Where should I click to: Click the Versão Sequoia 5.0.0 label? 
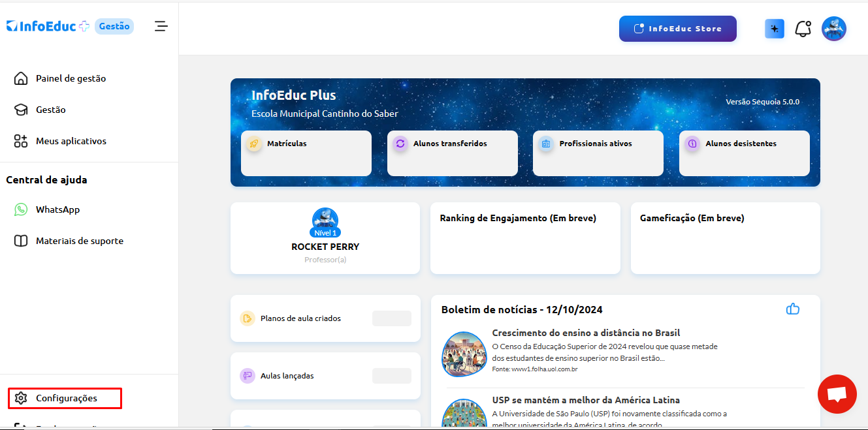click(x=763, y=102)
